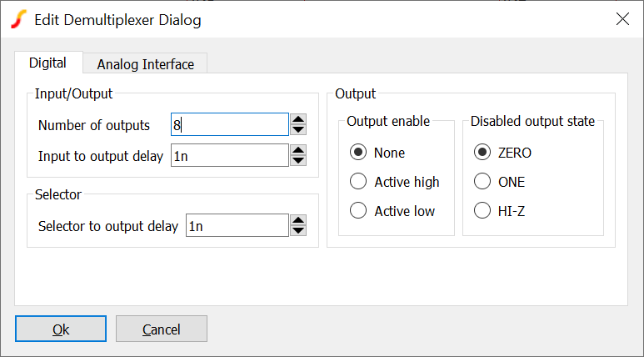Set Disabled output state to ONE
644x357 pixels.
pos(482,182)
